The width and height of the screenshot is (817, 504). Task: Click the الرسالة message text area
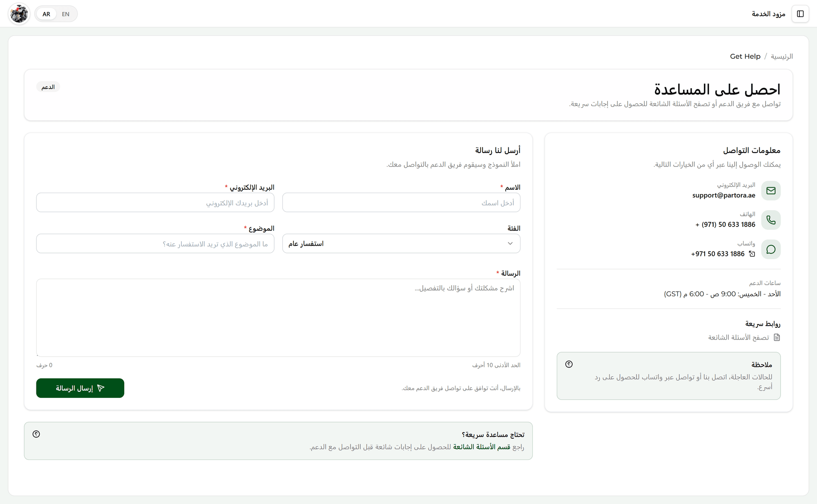pos(278,317)
